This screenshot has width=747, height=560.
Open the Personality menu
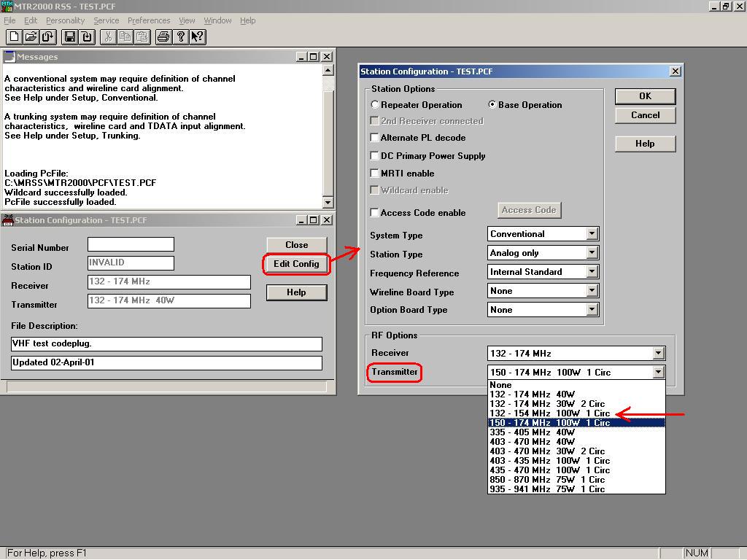[x=65, y=20]
